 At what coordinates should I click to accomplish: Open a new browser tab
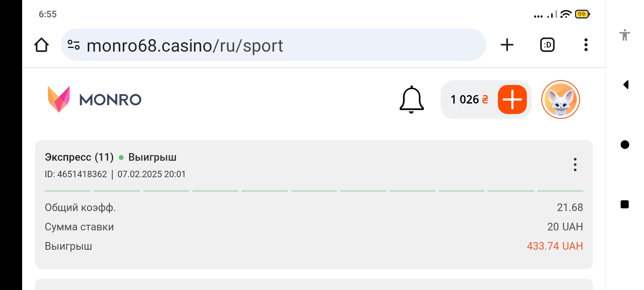coord(507,45)
